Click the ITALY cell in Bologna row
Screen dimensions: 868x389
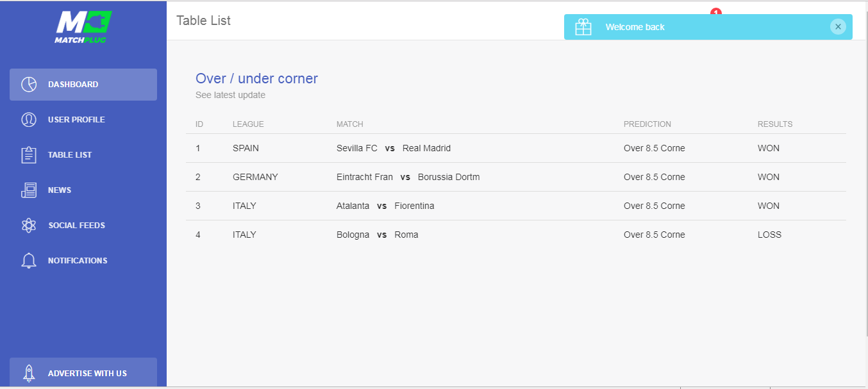click(244, 235)
